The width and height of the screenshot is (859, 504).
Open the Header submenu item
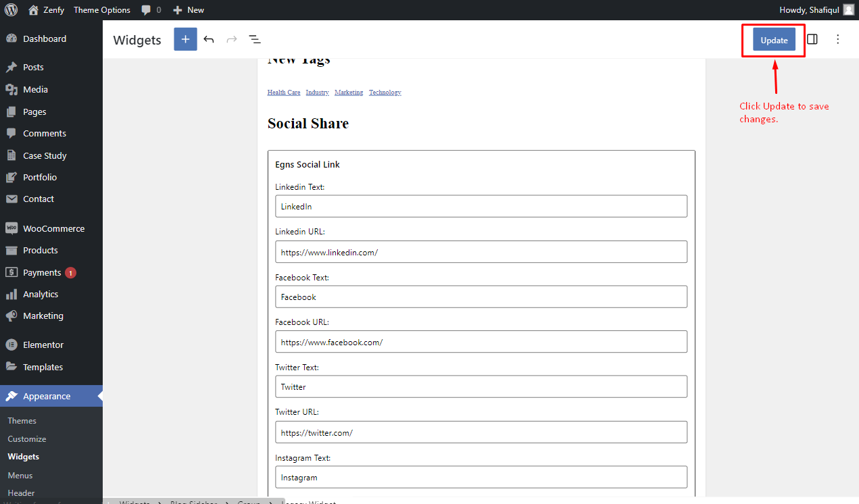(x=22, y=493)
